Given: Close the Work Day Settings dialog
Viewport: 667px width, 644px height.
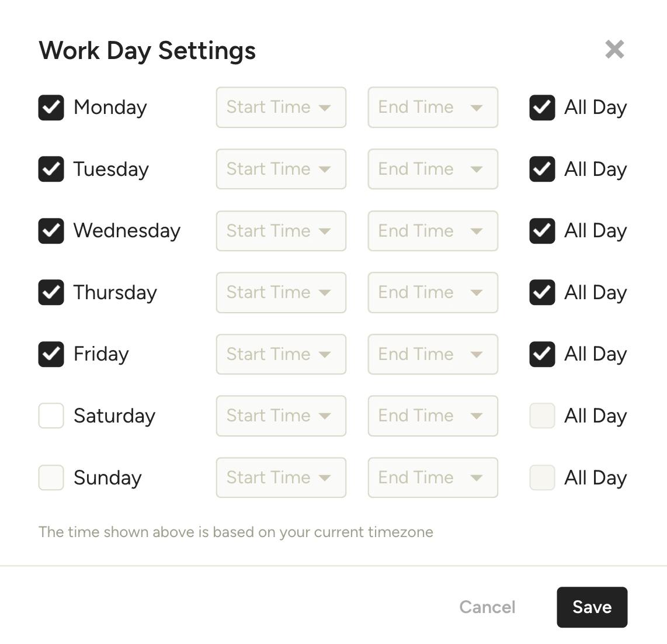Looking at the screenshot, I should (614, 50).
